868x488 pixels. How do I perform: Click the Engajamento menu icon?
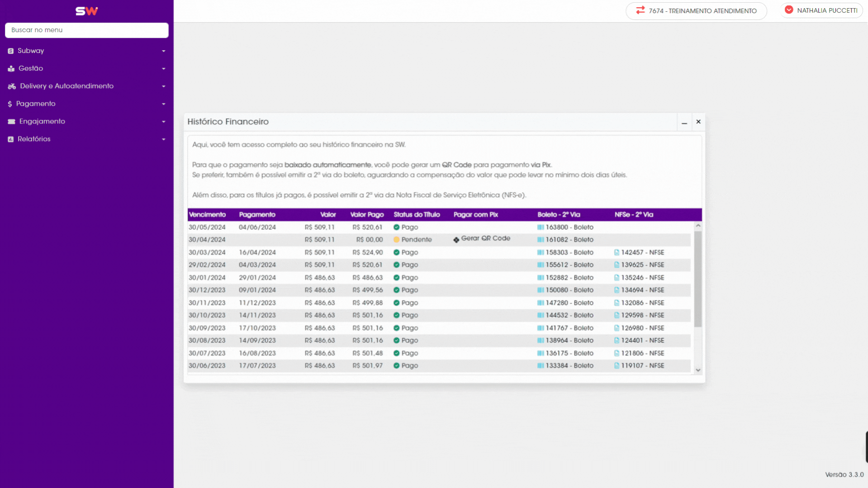(11, 122)
